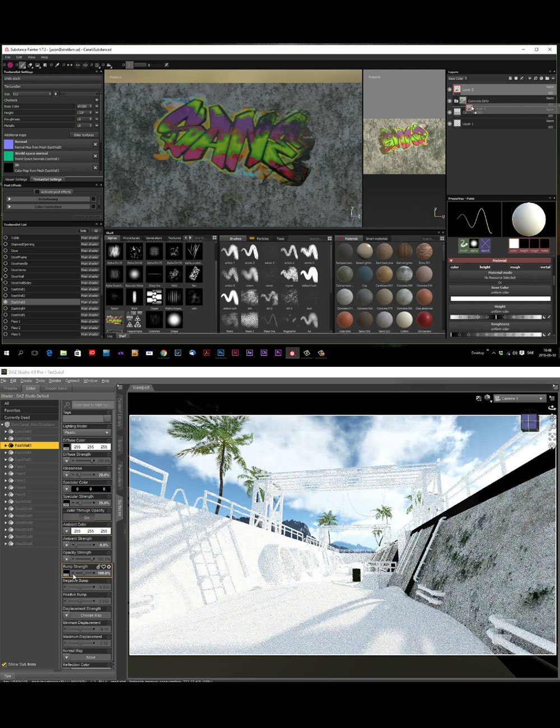Screen dimensions: 560x728
Task: Open stencil properties icon in Properties panel
Action: pos(485,245)
